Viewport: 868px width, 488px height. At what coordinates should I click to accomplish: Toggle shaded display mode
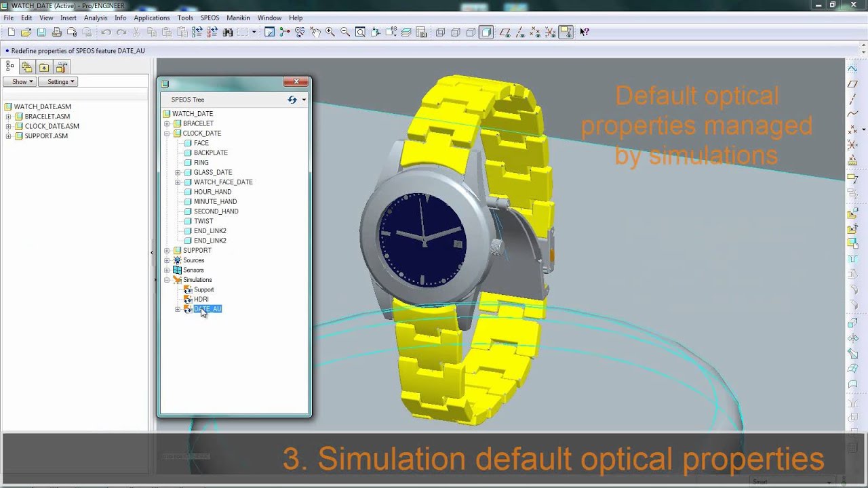click(486, 32)
